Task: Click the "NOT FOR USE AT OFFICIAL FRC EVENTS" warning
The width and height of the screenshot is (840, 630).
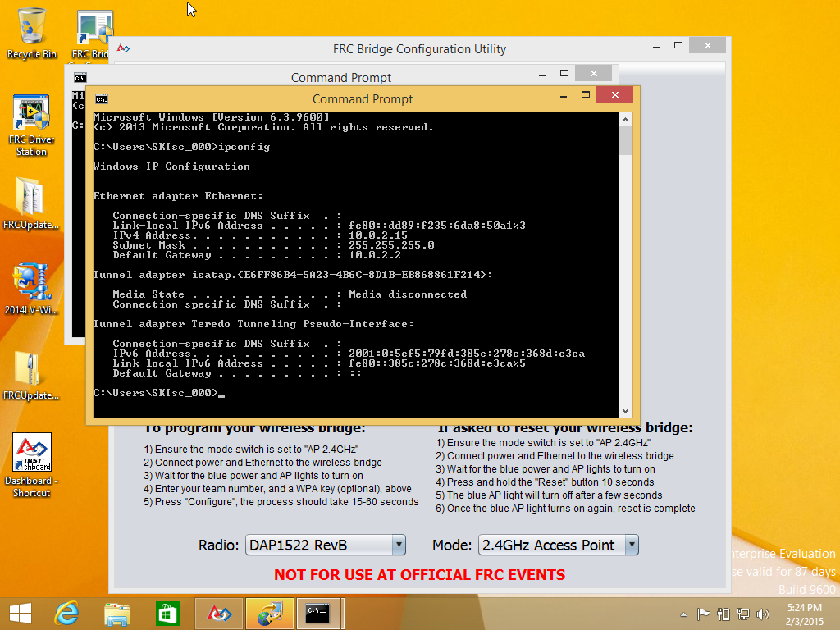Action: [419, 575]
